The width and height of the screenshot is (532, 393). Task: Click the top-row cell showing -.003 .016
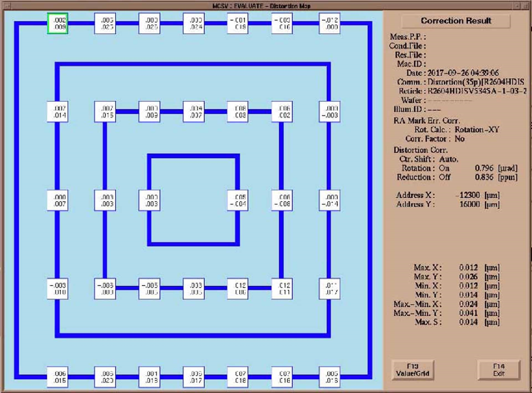click(282, 24)
